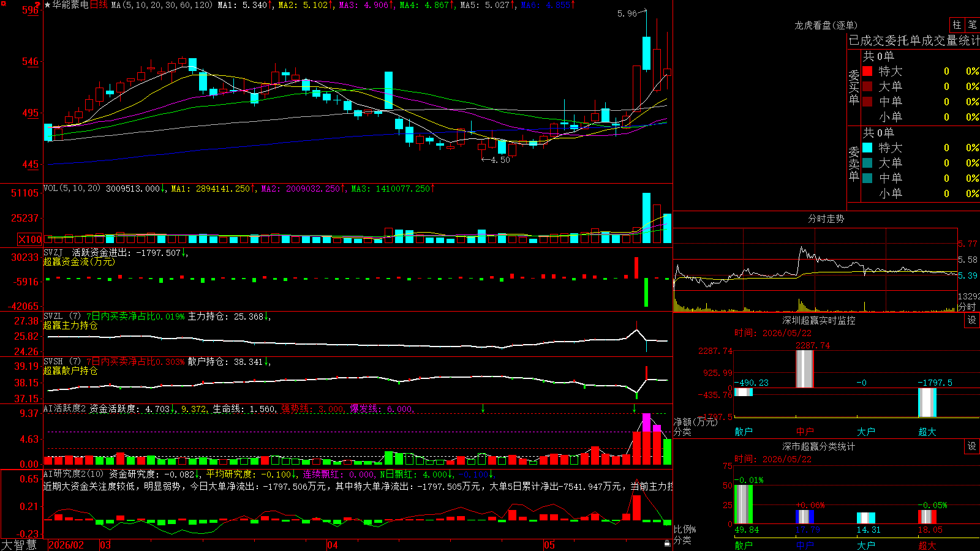Click the lock icon below the chart
The image size is (980, 551).
(x=667, y=544)
